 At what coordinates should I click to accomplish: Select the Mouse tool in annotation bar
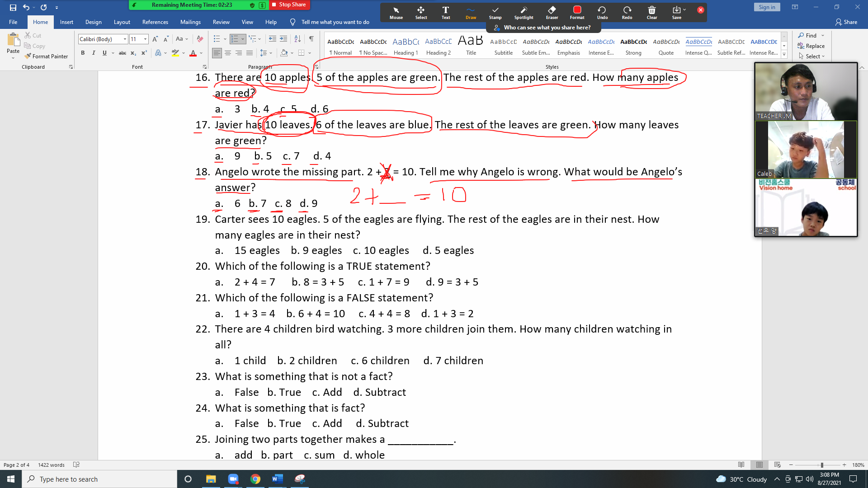pyautogui.click(x=396, y=13)
